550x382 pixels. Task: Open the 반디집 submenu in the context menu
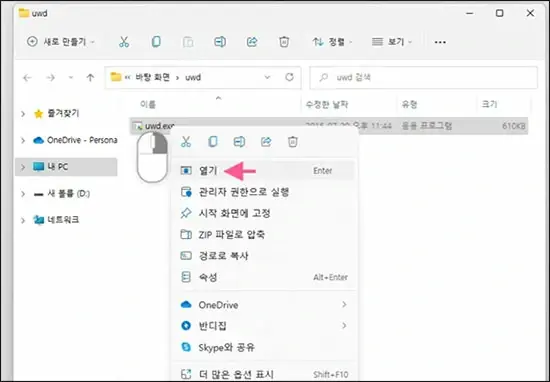264,326
